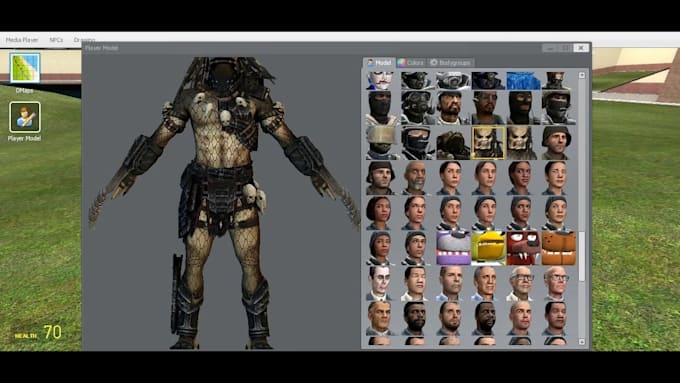Select the unhighlighted Predator model icon
The height and width of the screenshot is (383, 680).
pos(523,143)
